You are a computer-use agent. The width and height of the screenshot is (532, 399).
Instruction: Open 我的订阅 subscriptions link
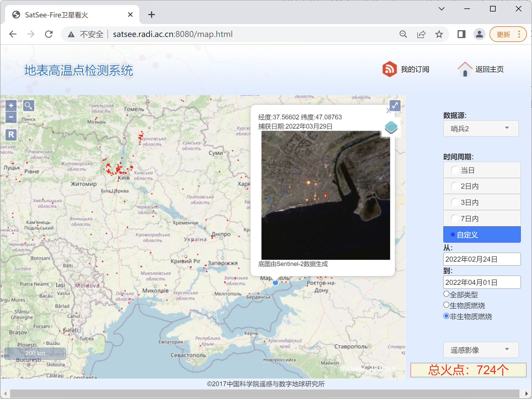tap(415, 69)
